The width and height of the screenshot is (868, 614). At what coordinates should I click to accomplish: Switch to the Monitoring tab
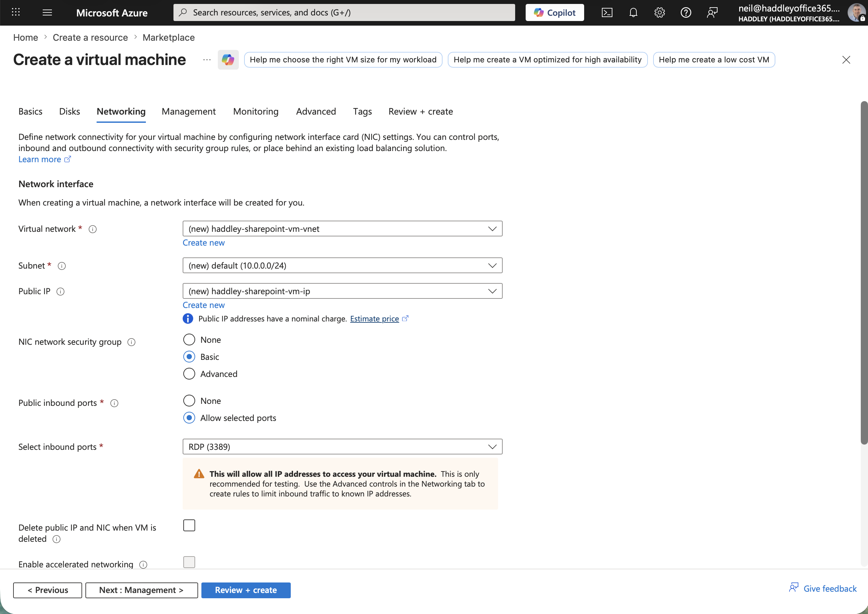[x=256, y=112]
